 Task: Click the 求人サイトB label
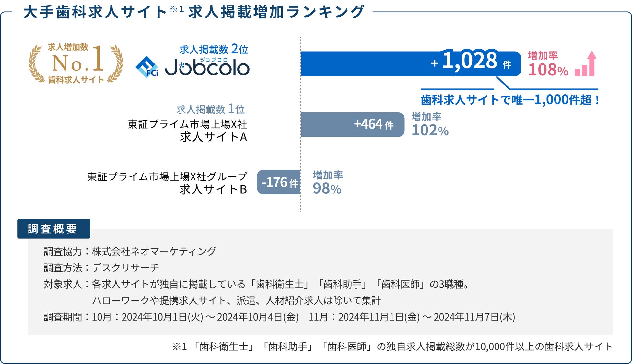coord(213,189)
